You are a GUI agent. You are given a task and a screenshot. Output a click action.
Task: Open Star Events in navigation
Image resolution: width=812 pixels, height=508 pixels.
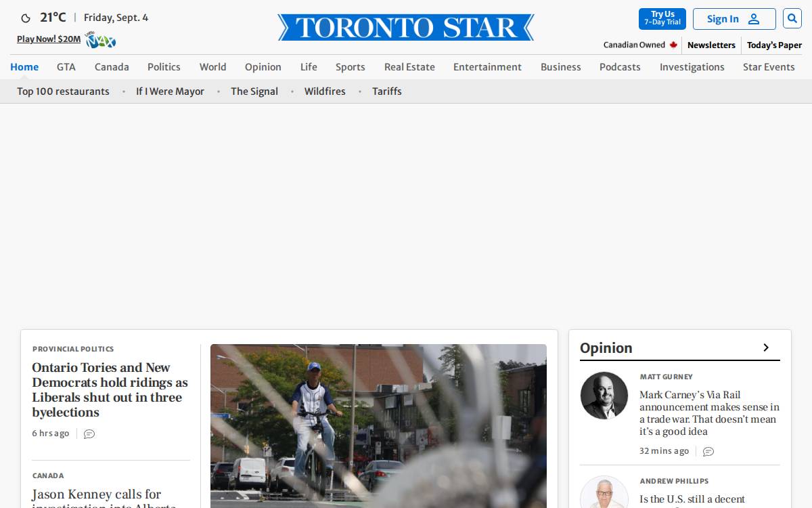769,67
